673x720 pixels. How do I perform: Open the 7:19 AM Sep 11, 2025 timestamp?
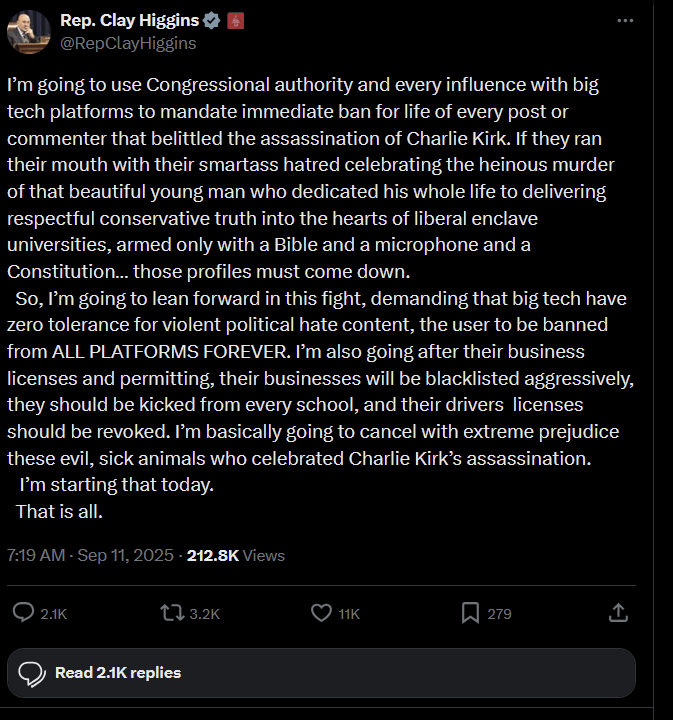(x=91, y=555)
